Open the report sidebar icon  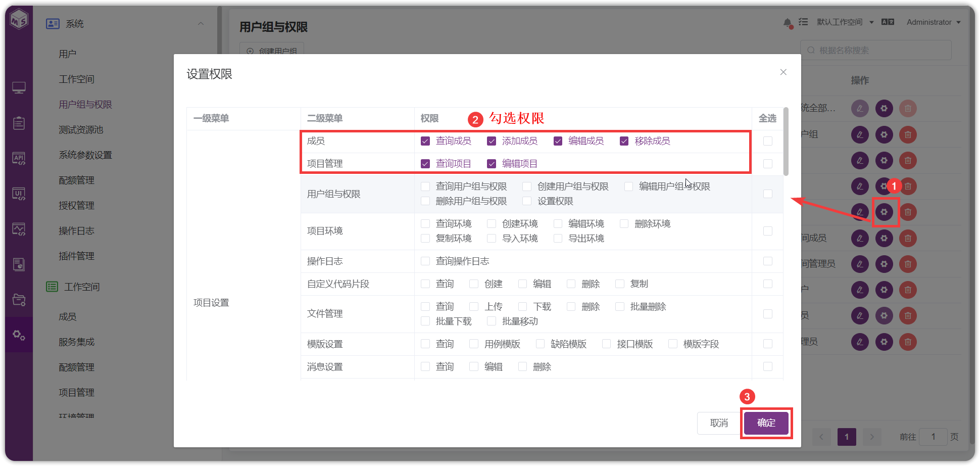[x=19, y=264]
